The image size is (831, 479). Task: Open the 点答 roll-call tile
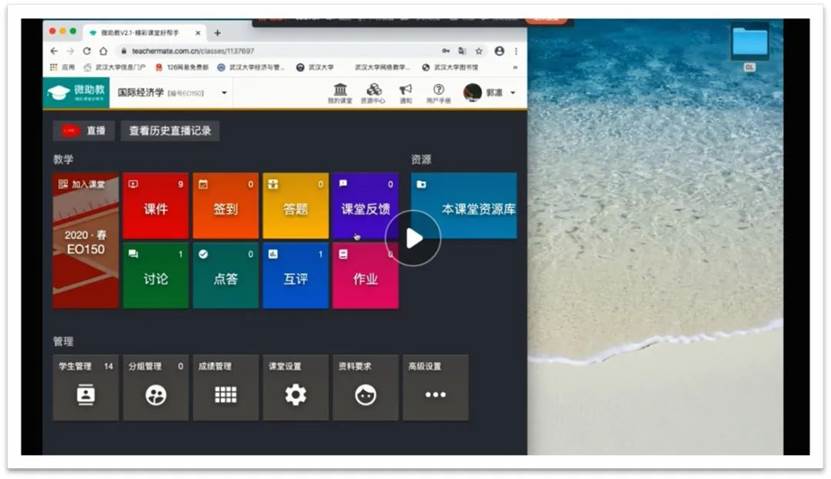click(x=225, y=276)
